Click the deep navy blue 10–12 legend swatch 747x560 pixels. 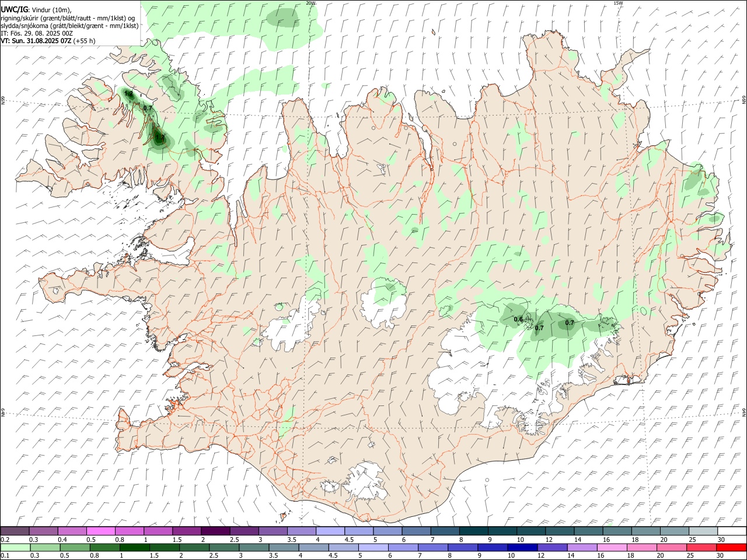[522, 548]
